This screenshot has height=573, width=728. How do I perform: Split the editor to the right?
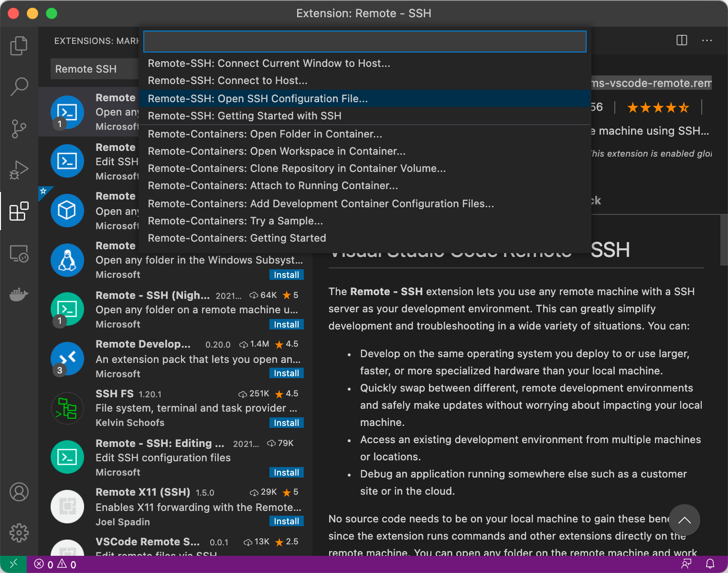pyautogui.click(x=682, y=41)
